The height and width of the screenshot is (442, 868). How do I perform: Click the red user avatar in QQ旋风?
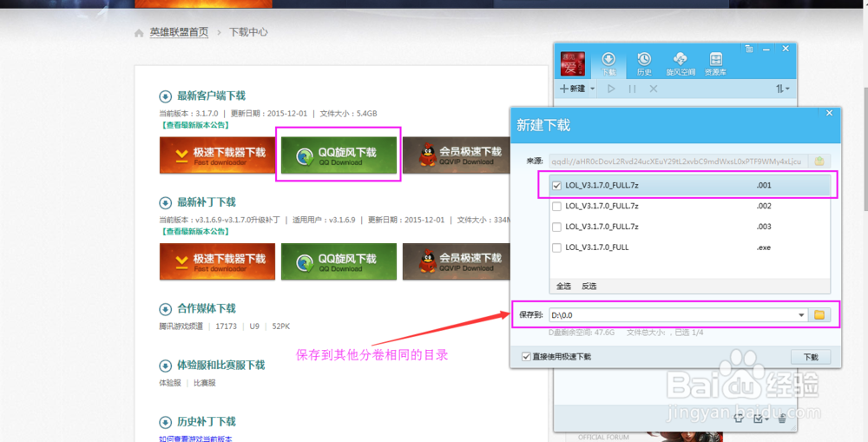click(572, 63)
